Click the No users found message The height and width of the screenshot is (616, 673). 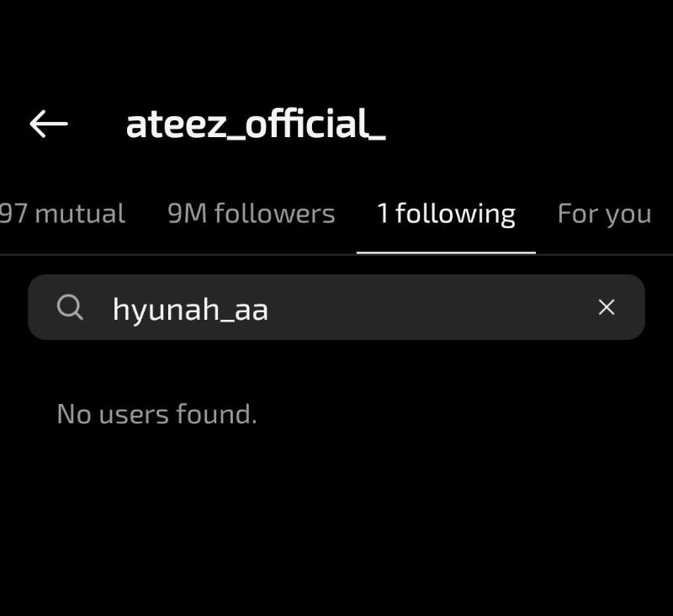pyautogui.click(x=156, y=413)
